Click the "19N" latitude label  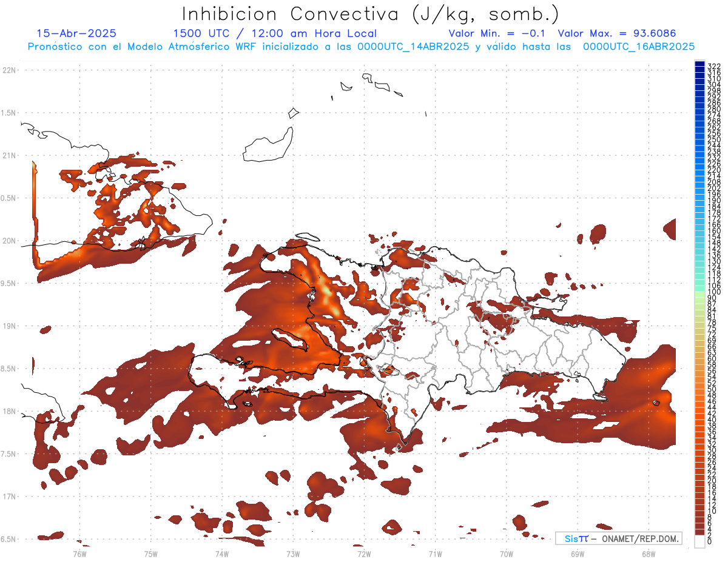pos(9,326)
